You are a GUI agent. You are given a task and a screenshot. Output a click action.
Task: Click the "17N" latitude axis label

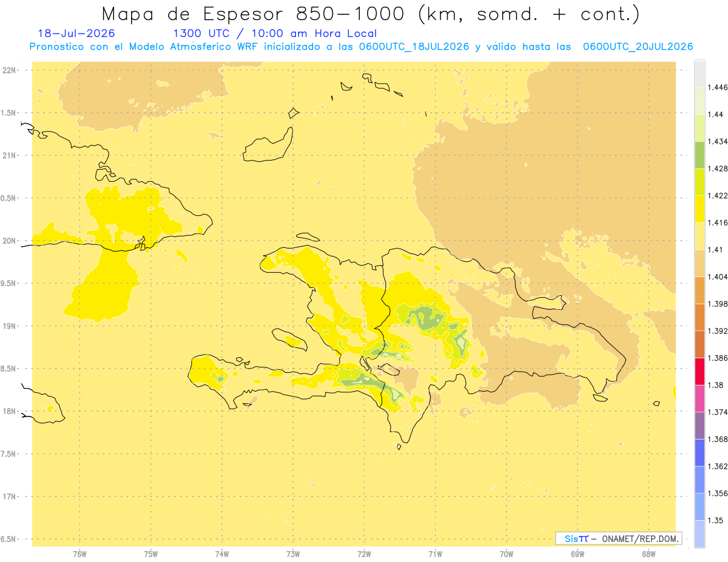point(10,497)
